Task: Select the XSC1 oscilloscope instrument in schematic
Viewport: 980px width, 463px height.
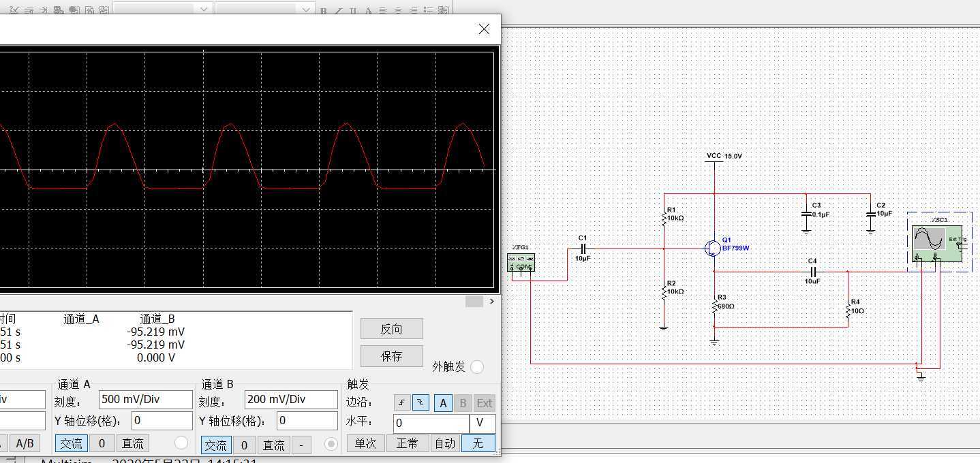Action: pyautogui.click(x=938, y=245)
